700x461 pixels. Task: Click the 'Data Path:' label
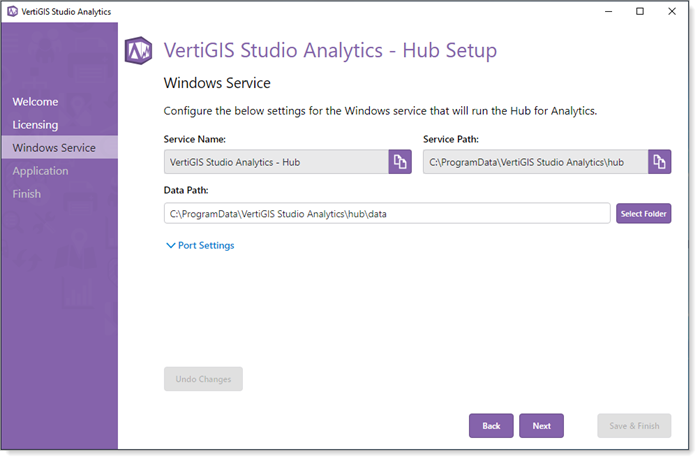point(186,191)
